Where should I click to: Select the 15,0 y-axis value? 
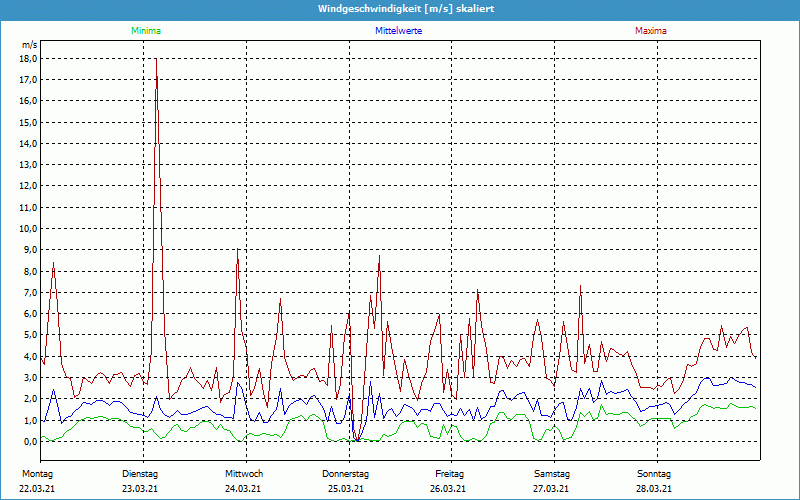[29, 122]
